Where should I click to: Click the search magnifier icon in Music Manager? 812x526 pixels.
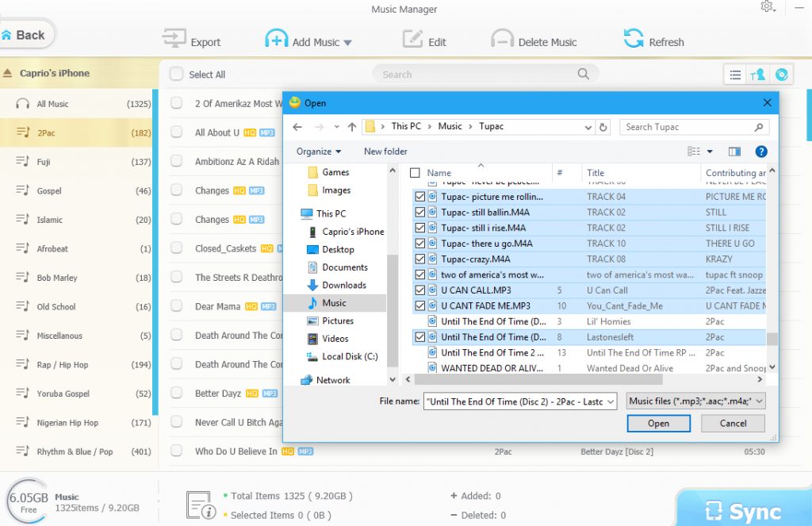tap(583, 74)
